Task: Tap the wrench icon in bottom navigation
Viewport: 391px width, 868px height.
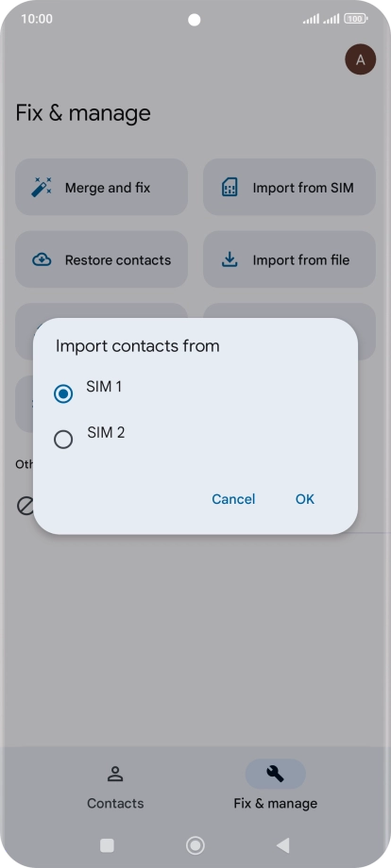Action: point(275,774)
